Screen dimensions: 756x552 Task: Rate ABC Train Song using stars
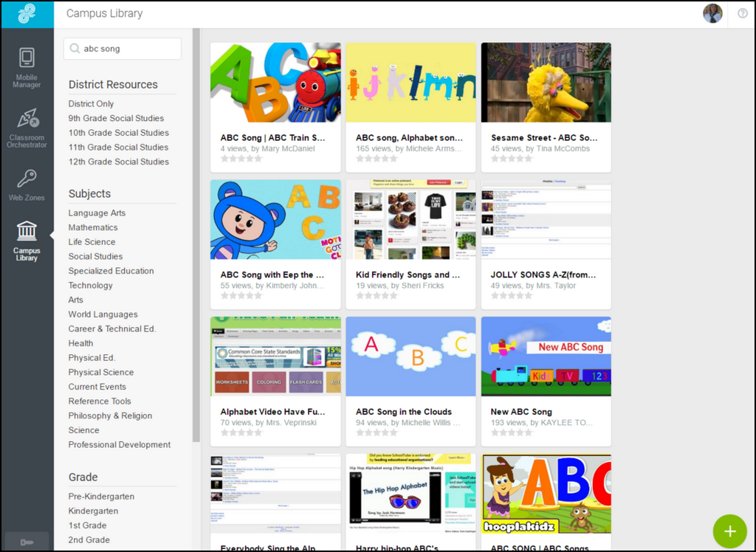pyautogui.click(x=241, y=159)
